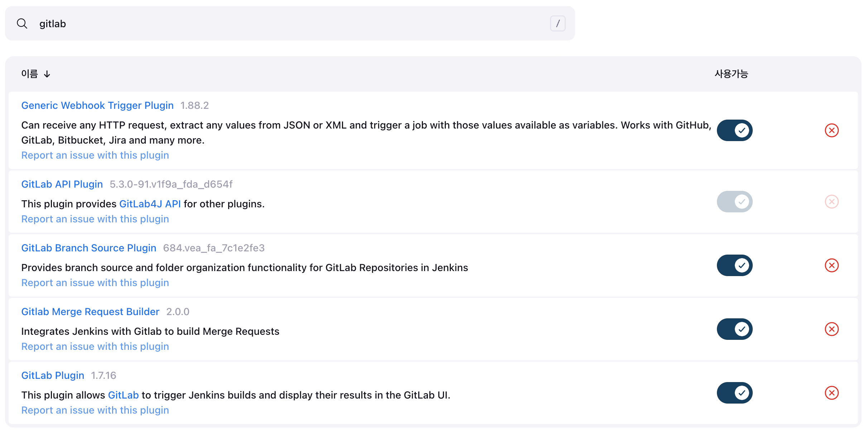Sort plugins by 이름 column header

[x=30, y=74]
